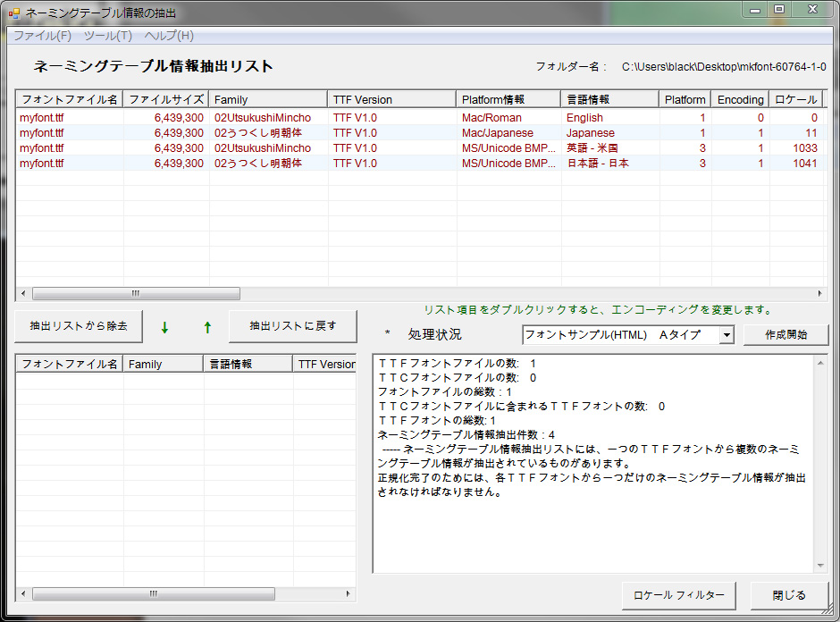
Task: Sort by フォントファイル名 column in upper list
Action: click(70, 100)
